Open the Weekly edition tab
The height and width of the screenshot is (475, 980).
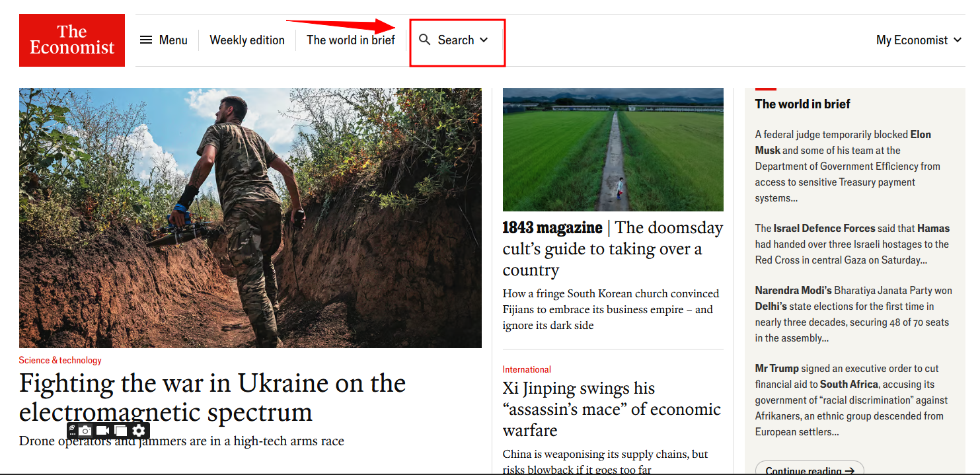click(247, 40)
